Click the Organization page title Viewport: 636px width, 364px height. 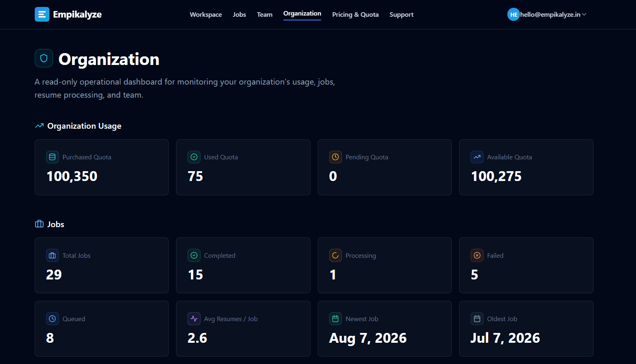109,59
